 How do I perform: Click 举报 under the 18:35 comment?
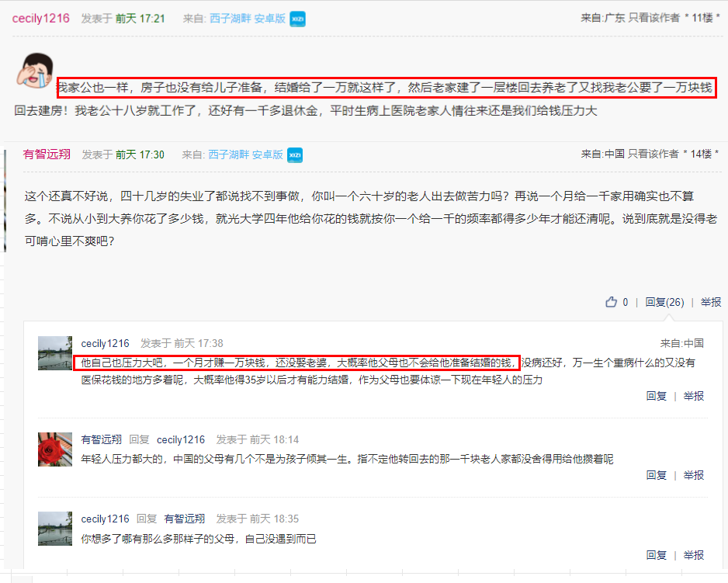(694, 554)
